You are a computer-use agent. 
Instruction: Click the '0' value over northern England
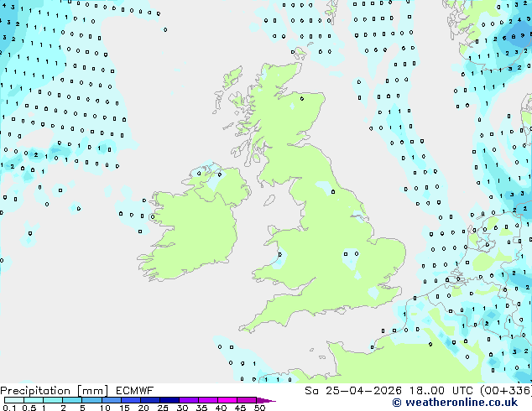[333, 192]
